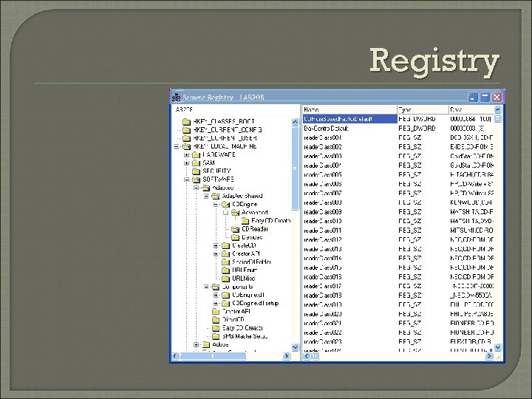The height and width of the screenshot is (399, 532).
Task: Click the SAM key folder icon
Action: [196, 163]
